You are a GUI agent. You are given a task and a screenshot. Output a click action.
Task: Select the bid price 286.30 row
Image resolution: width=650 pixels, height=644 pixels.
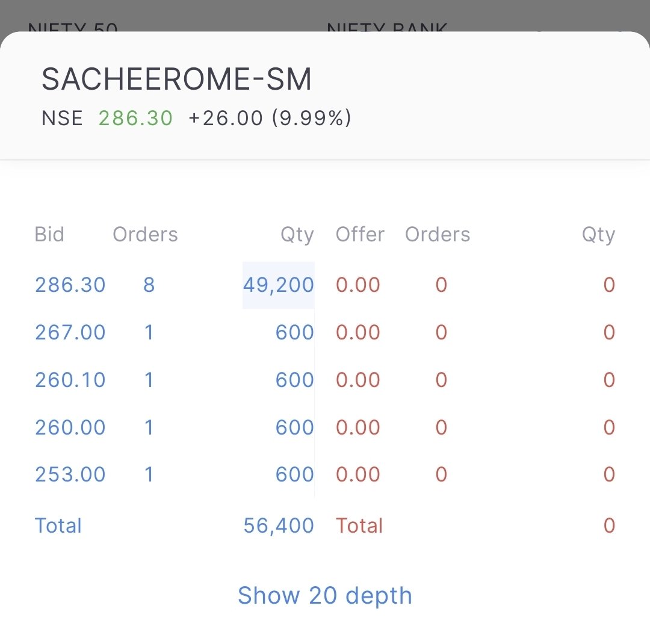pos(70,285)
